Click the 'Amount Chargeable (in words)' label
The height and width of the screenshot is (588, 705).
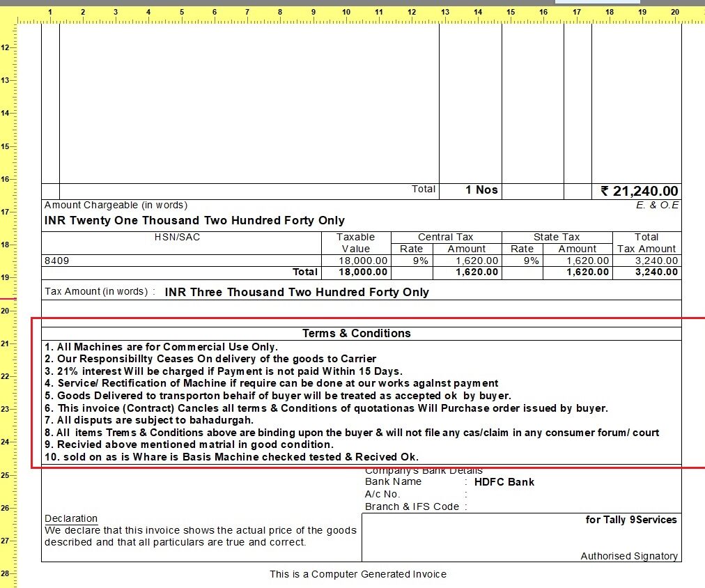(116, 205)
